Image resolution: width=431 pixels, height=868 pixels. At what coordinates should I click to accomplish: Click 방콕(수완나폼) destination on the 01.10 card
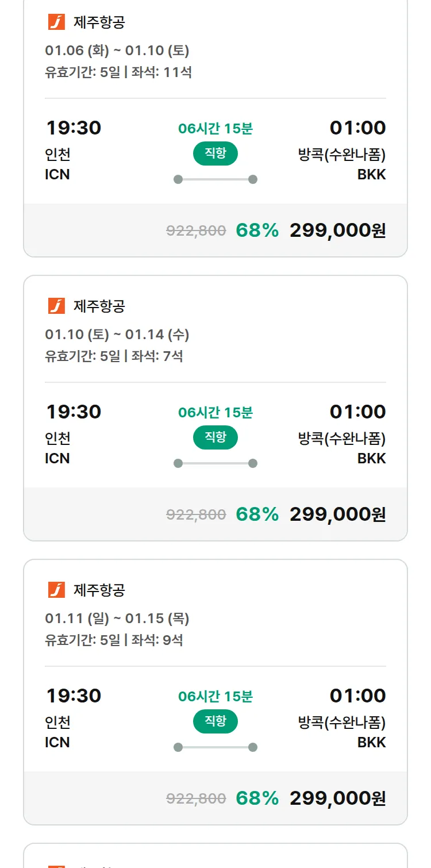click(341, 439)
